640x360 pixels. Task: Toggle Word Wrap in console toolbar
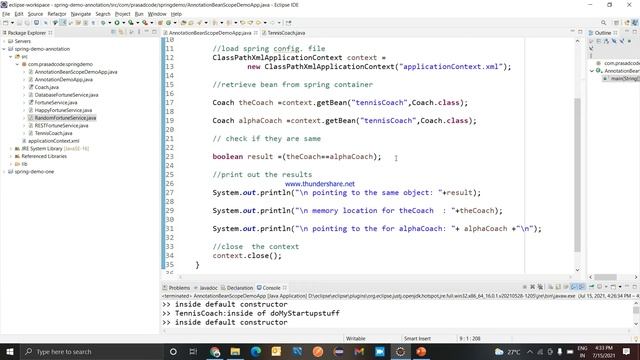566,287
